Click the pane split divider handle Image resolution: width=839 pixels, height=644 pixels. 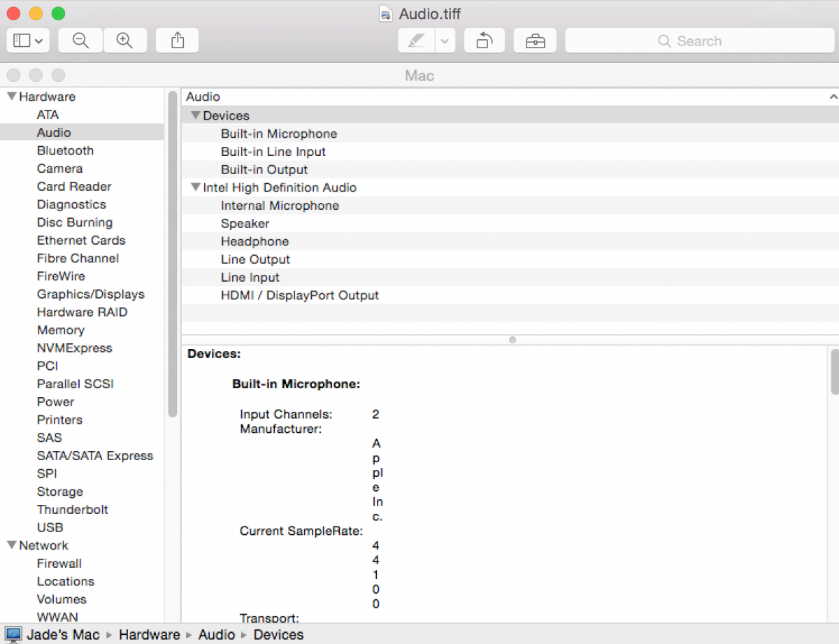point(512,340)
